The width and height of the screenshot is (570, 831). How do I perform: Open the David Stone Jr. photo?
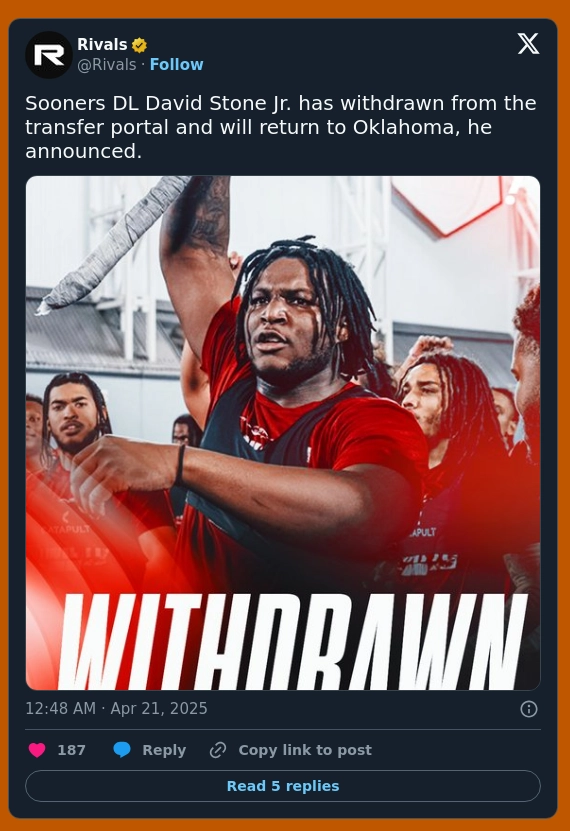(283, 433)
